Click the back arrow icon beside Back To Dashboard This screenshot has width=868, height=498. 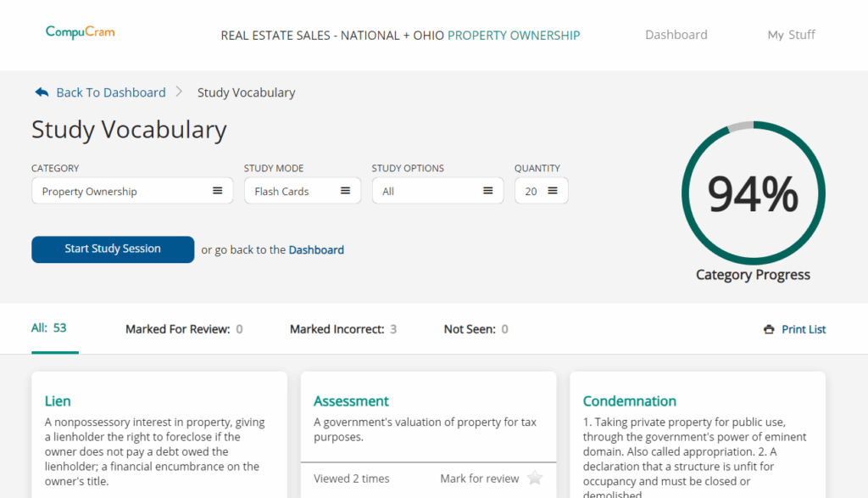pos(42,92)
